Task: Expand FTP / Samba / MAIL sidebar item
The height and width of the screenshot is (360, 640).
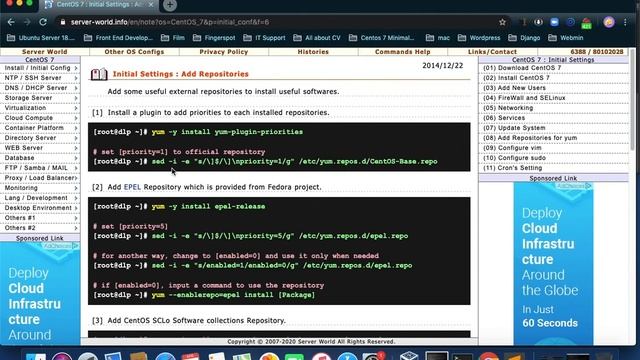Action: pyautogui.click(x=40, y=168)
